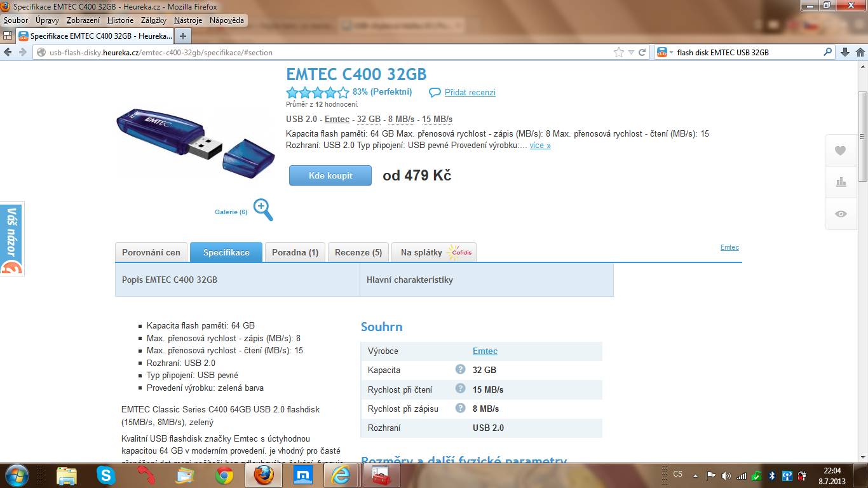Show hidden tray icons arrow
Screen dimensions: 868x488
[695, 475]
